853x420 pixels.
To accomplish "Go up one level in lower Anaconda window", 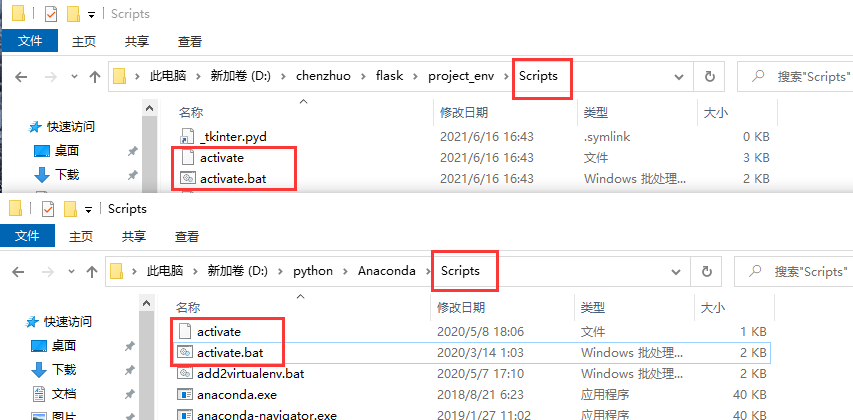I will pyautogui.click(x=92, y=271).
